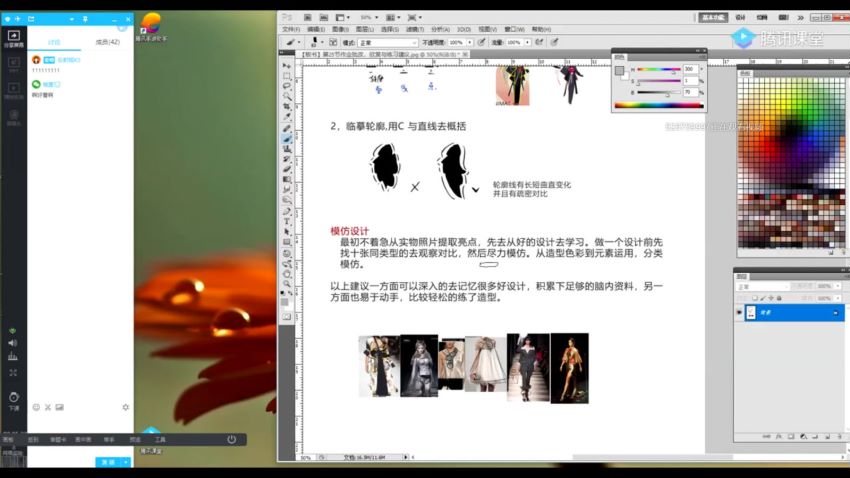The image size is (850, 478).
Task: Select the Path Selection tool
Action: coord(287,232)
